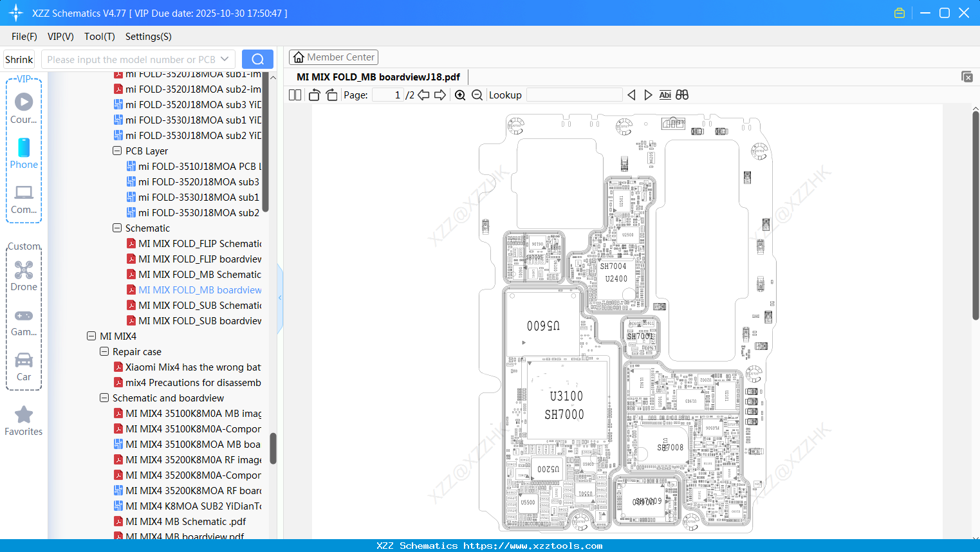Viewport: 980px width, 552px height.
Task: Click the Shrink button
Action: pyautogui.click(x=19, y=59)
